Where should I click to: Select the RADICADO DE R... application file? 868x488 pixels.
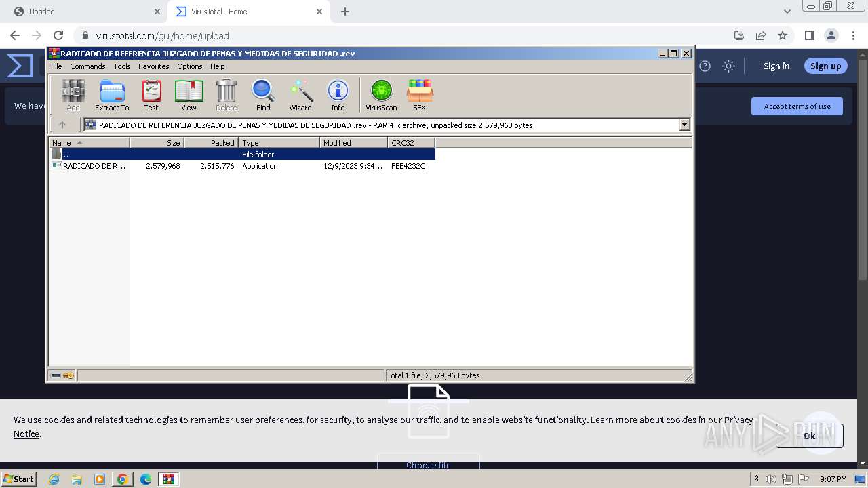click(x=89, y=166)
